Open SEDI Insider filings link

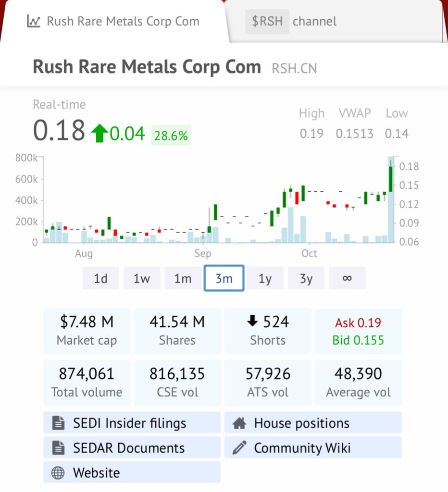132,423
